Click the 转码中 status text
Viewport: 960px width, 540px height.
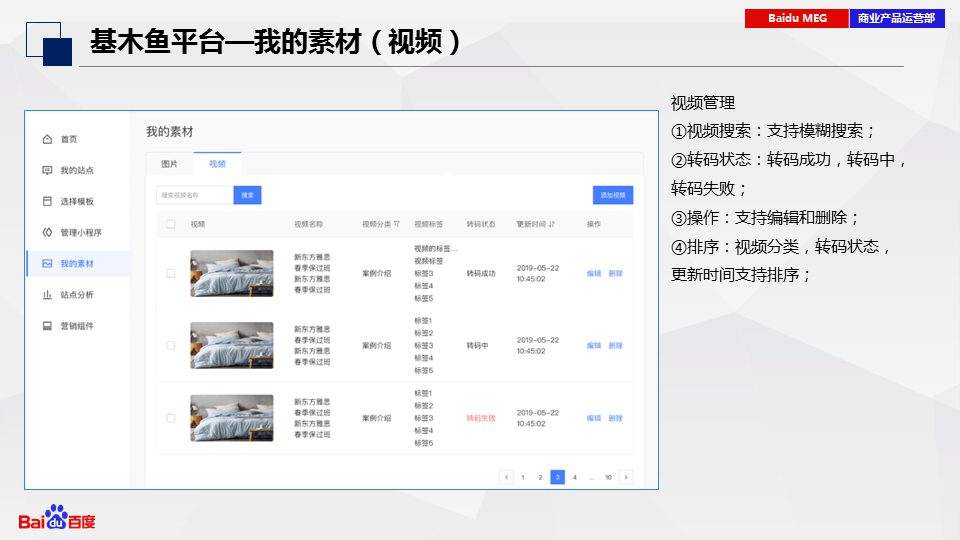[478, 345]
